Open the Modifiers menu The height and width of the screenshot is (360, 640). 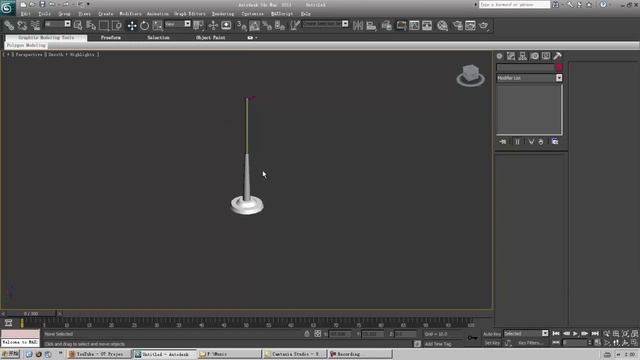tap(130, 14)
